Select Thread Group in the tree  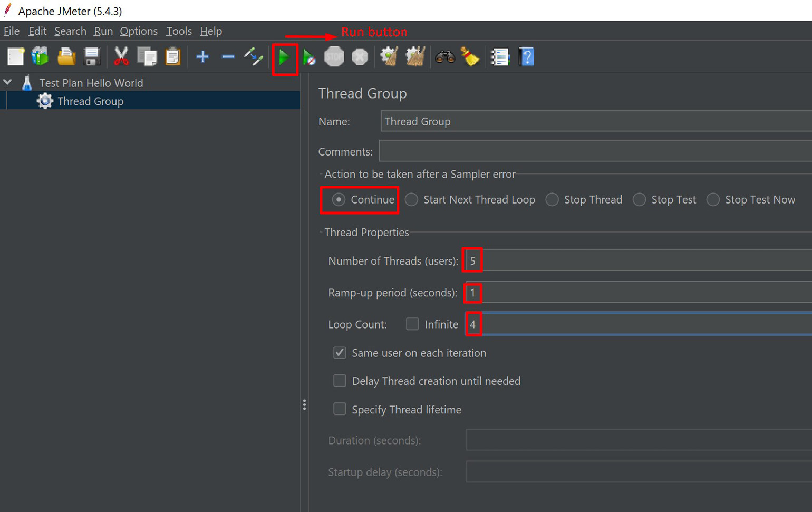(90, 101)
